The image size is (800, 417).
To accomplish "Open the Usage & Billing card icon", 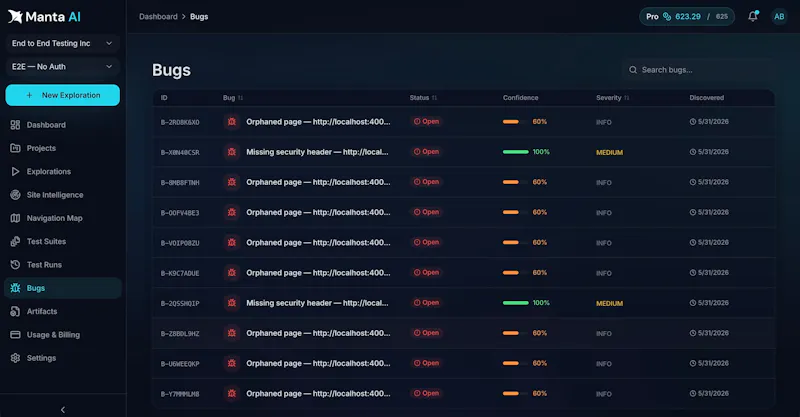I will coord(15,335).
